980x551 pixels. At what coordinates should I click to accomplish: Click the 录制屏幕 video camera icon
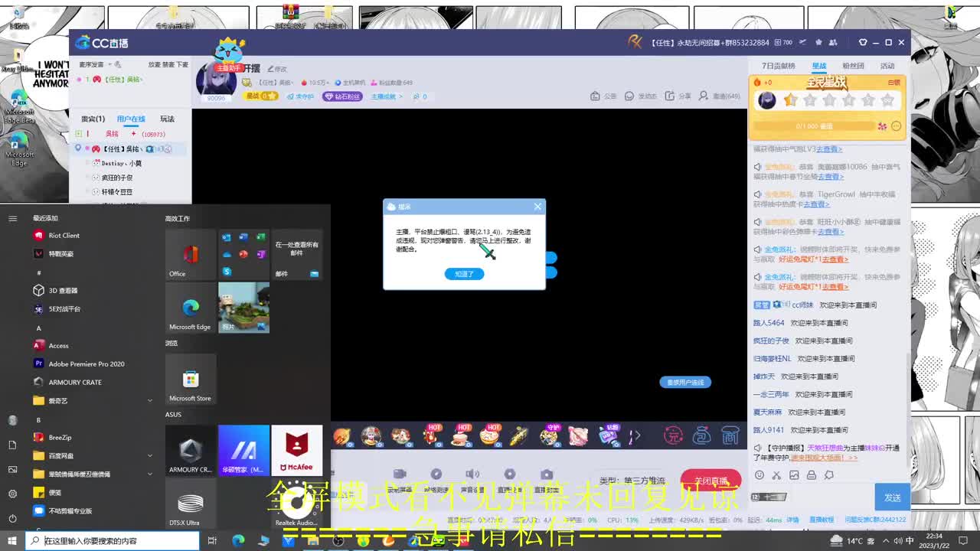[x=399, y=475]
